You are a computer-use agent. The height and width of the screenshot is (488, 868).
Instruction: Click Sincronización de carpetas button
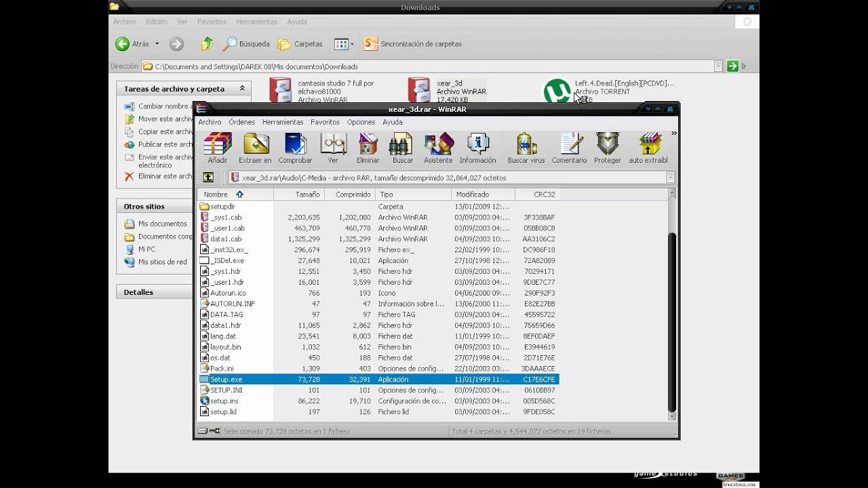413,44
